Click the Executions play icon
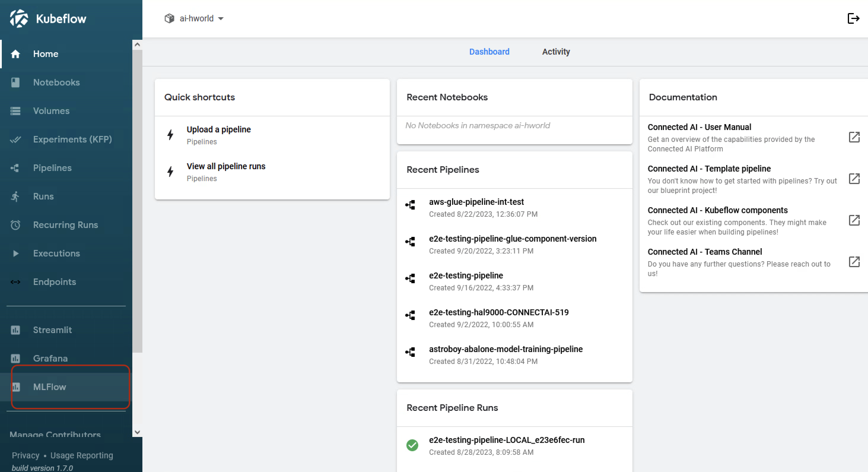 pos(15,253)
